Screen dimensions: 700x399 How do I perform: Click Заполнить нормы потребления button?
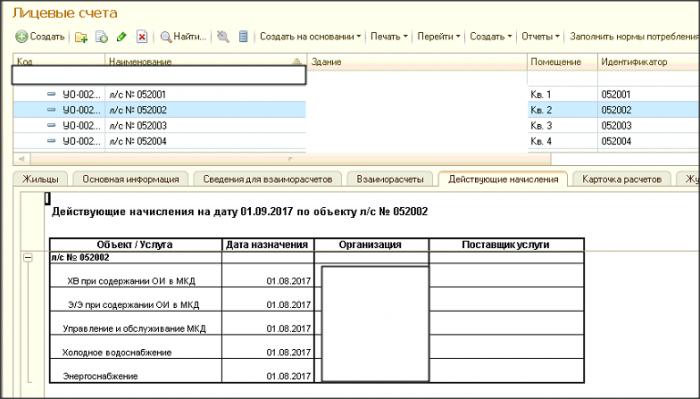(x=634, y=37)
